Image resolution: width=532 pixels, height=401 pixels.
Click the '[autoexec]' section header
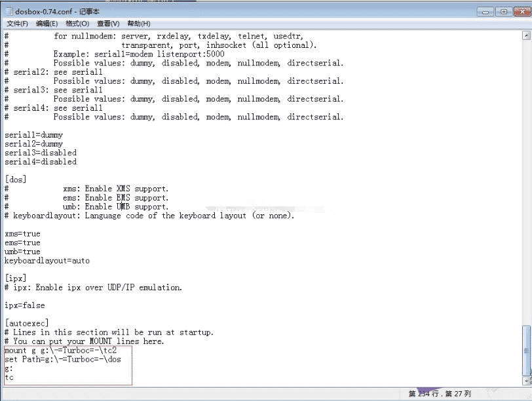coord(27,323)
